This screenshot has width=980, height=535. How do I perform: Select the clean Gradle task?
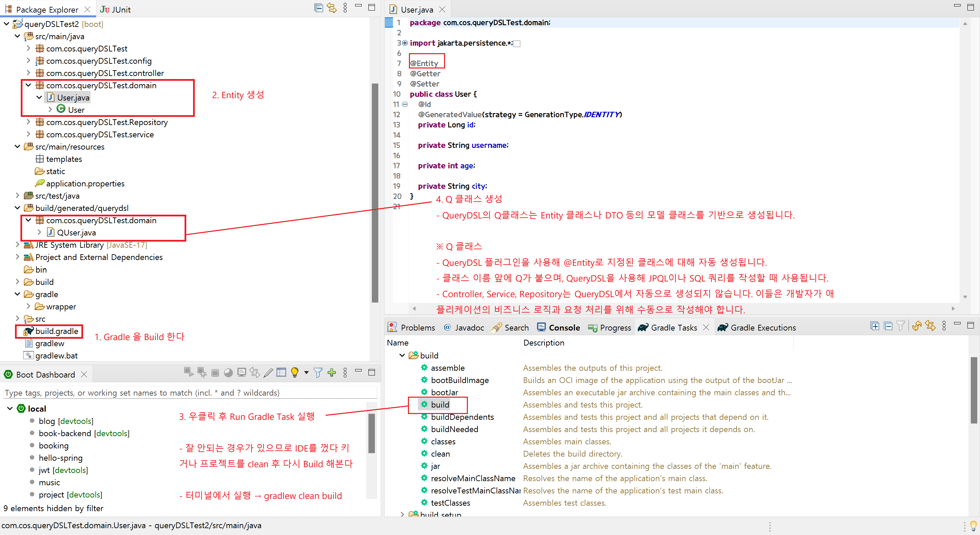(x=440, y=454)
